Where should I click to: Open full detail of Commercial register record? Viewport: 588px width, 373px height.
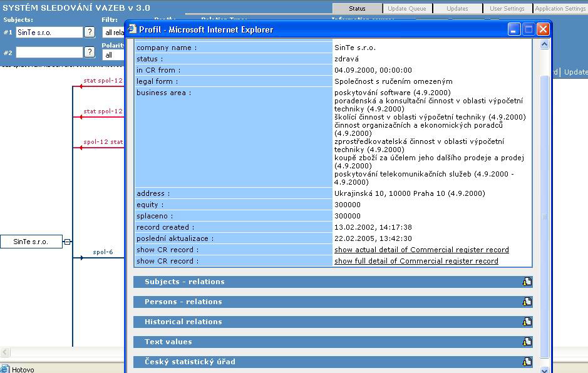pyautogui.click(x=416, y=261)
